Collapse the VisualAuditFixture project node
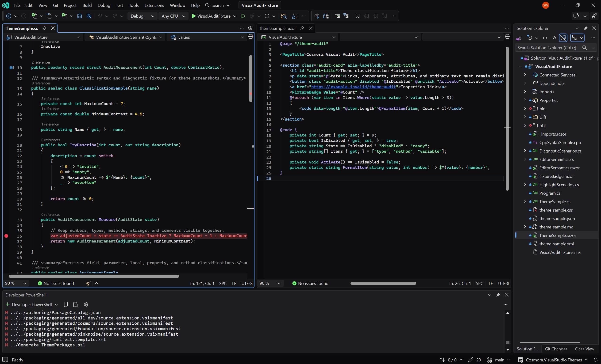 tap(520, 67)
